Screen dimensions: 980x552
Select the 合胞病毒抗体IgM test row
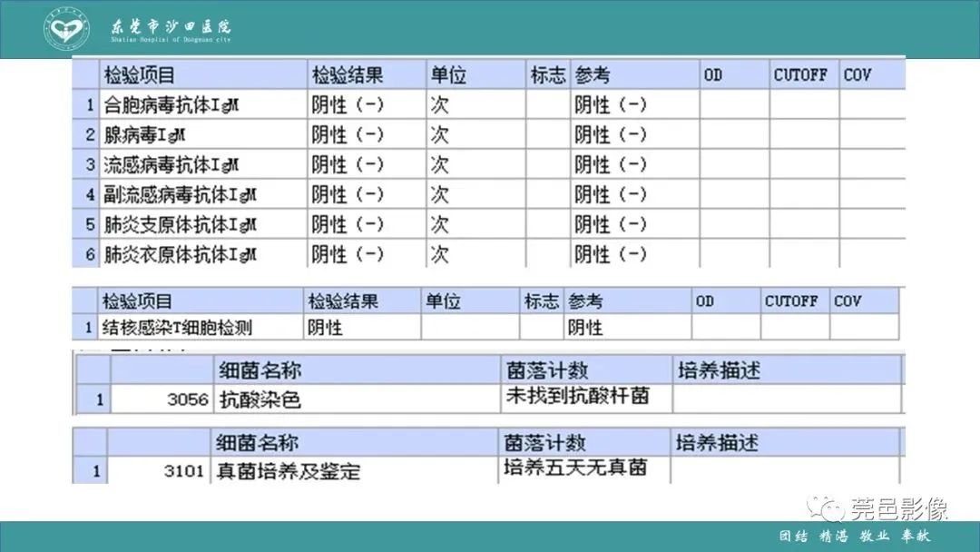tap(489, 104)
